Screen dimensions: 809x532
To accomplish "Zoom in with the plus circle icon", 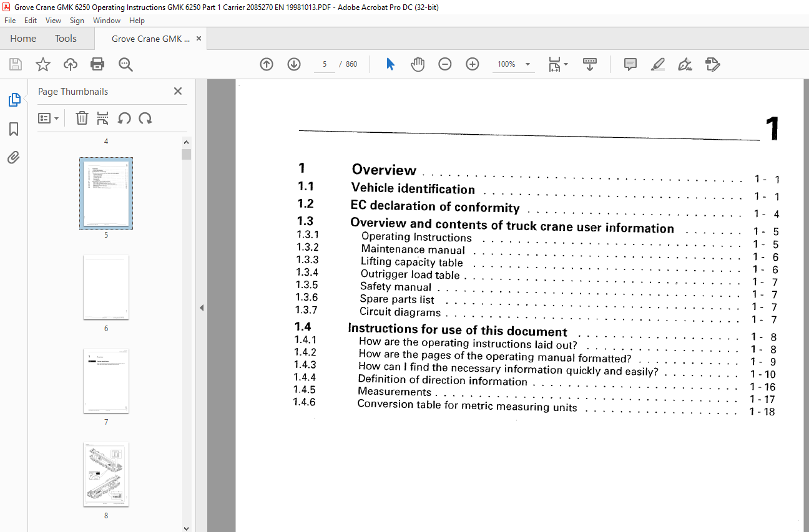I will coord(473,64).
